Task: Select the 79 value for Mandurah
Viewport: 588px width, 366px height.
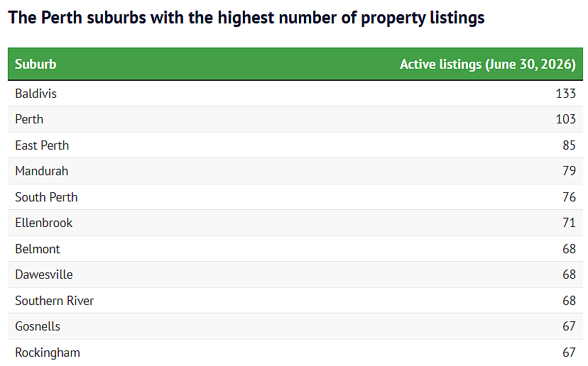Action: point(569,171)
